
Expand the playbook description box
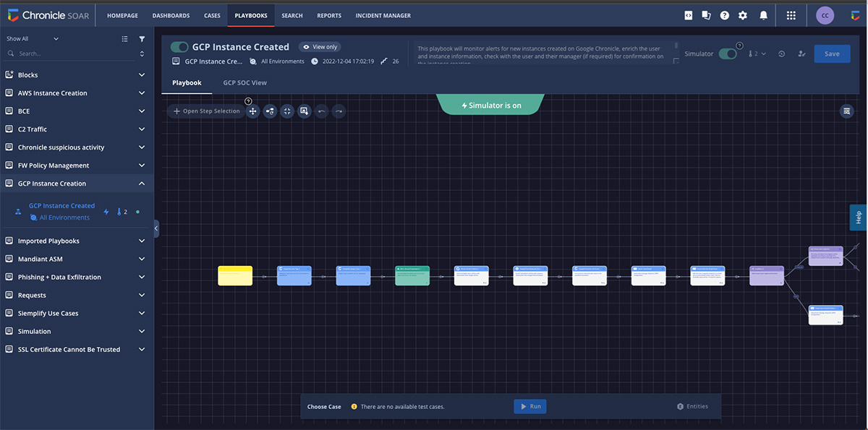676,61
